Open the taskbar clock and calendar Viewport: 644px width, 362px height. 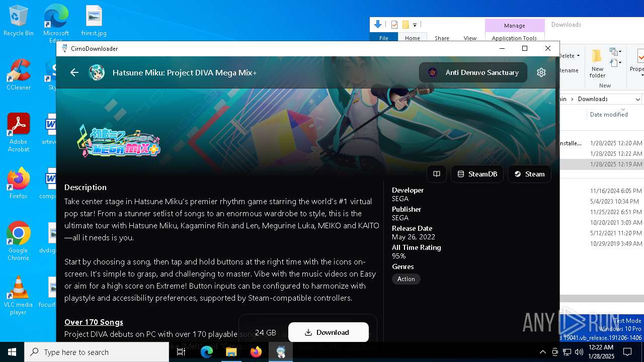point(601,352)
